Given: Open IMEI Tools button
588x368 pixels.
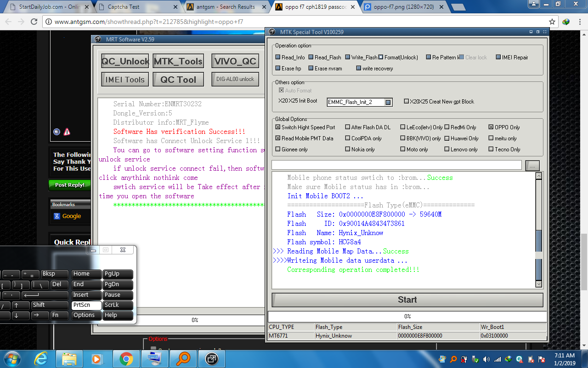Looking at the screenshot, I should [x=125, y=80].
